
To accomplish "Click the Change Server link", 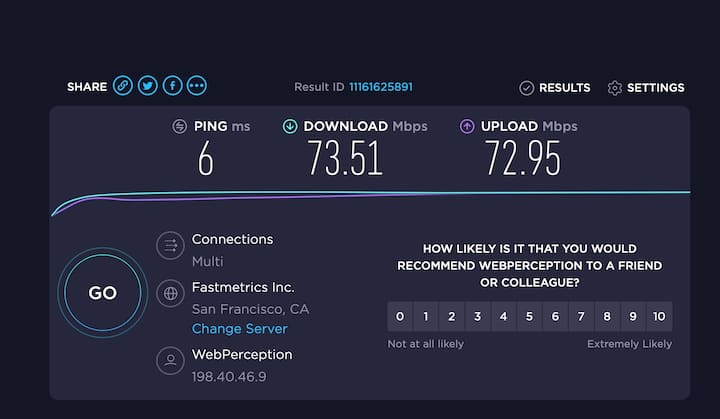I will click(239, 329).
